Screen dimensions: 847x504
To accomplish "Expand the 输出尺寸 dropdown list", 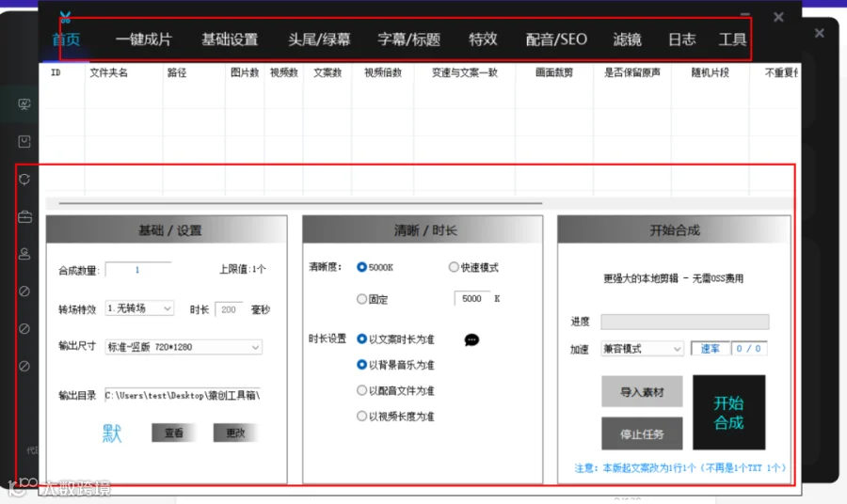I will click(x=184, y=347).
